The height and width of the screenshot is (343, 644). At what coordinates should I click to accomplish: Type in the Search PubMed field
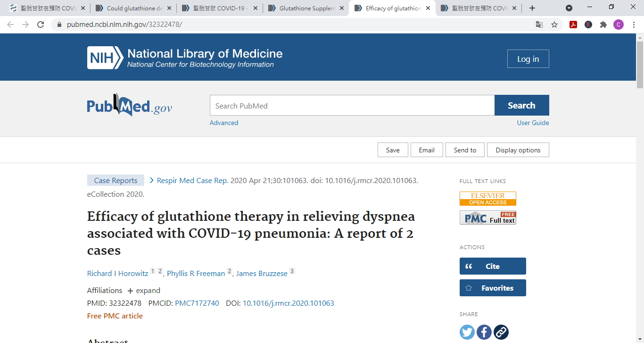352,106
